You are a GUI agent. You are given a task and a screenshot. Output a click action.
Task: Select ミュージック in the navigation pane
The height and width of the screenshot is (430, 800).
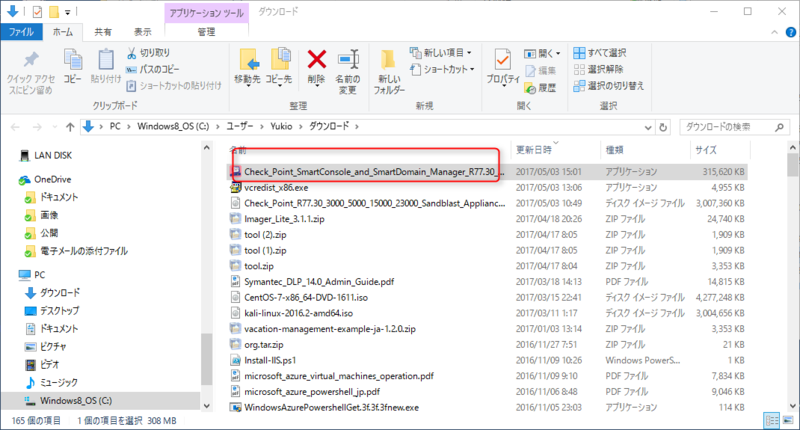pos(59,383)
